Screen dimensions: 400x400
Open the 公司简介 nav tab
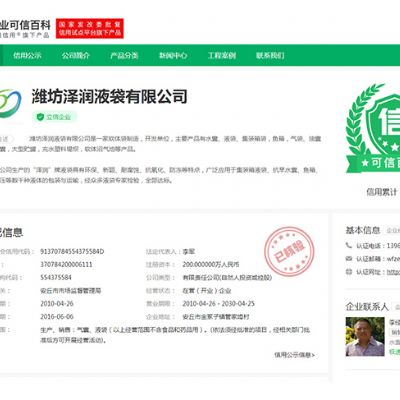(x=76, y=55)
